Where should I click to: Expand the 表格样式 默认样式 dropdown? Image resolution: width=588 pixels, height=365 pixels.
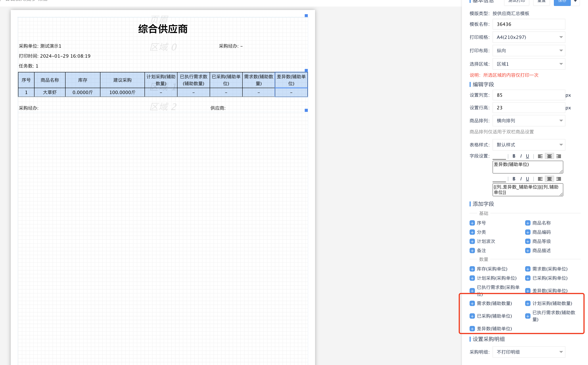pyautogui.click(x=529, y=145)
